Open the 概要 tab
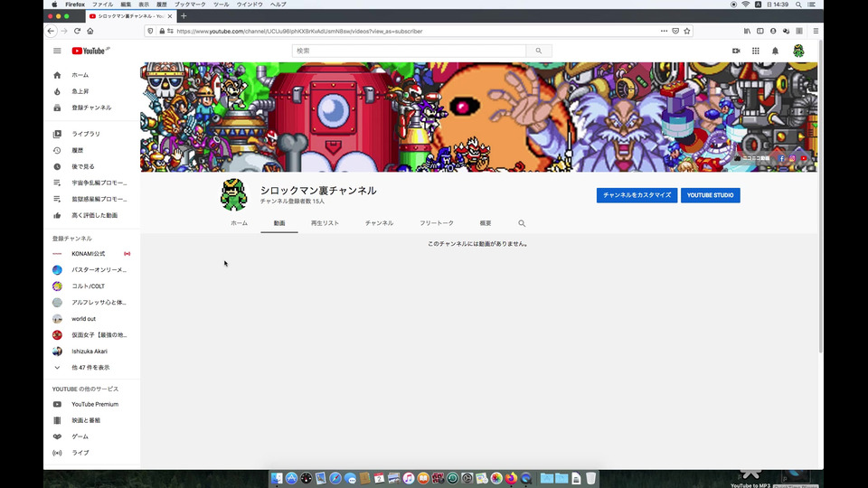This screenshot has width=868, height=488. (486, 223)
